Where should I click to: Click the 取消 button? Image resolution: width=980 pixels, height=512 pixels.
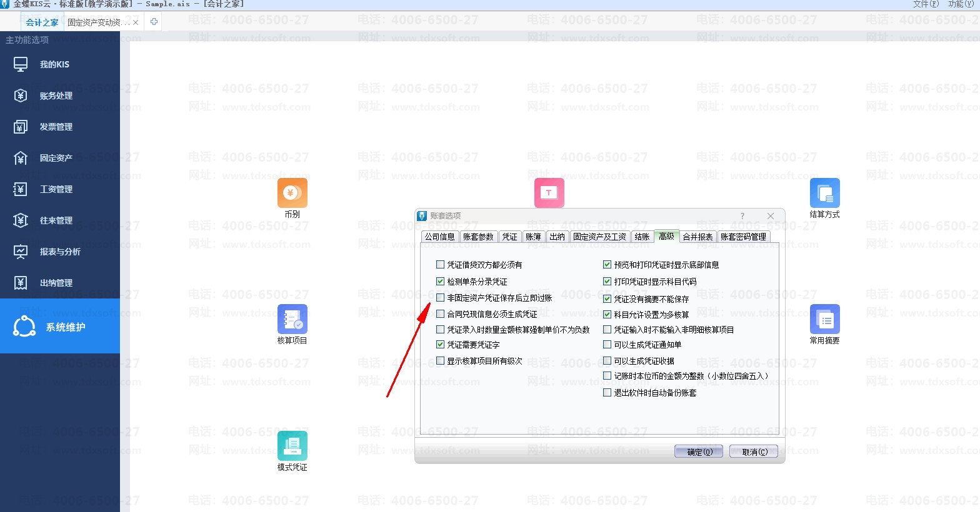[x=754, y=451]
